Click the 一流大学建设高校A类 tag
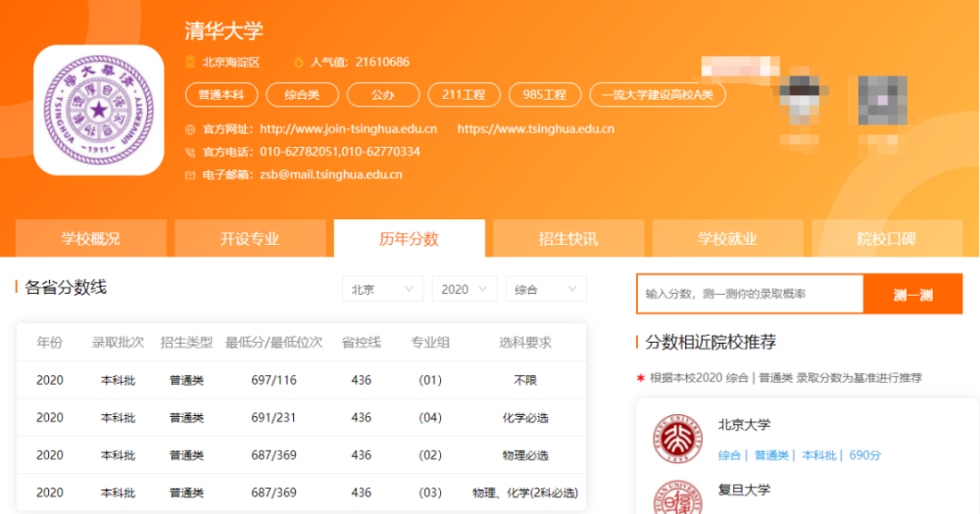This screenshot has height=514, width=980. tap(658, 95)
